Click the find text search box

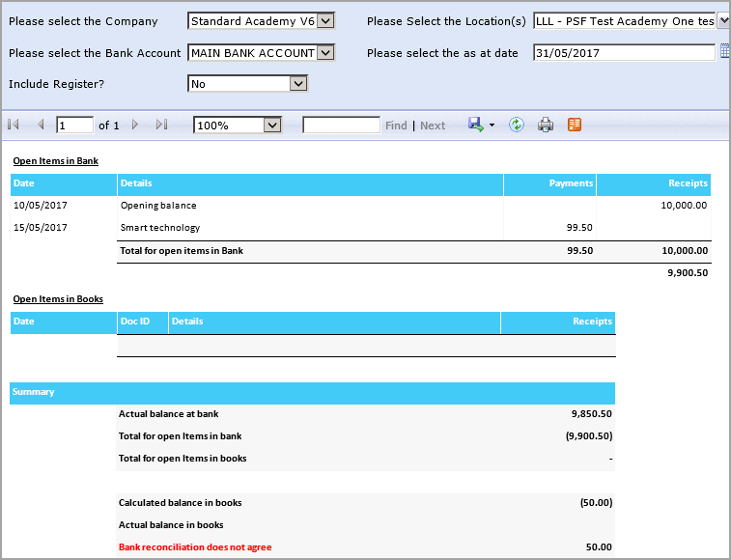(341, 126)
